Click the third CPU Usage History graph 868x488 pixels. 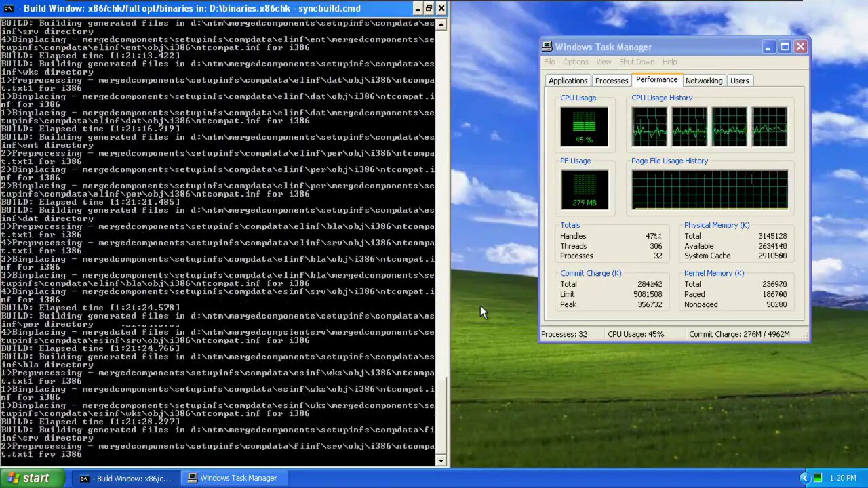click(730, 127)
